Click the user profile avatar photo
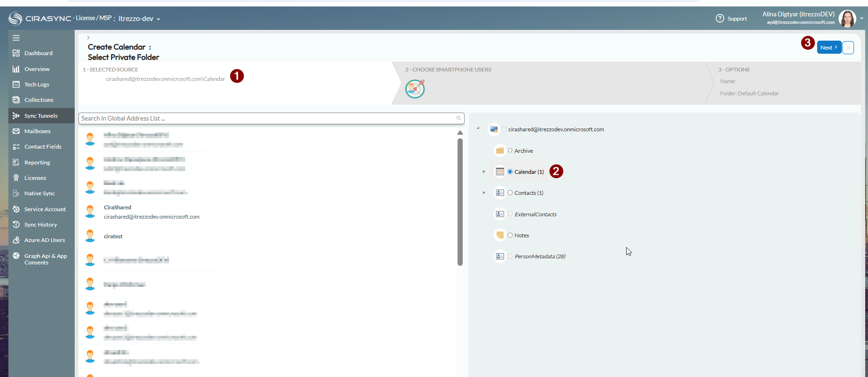 847,19
